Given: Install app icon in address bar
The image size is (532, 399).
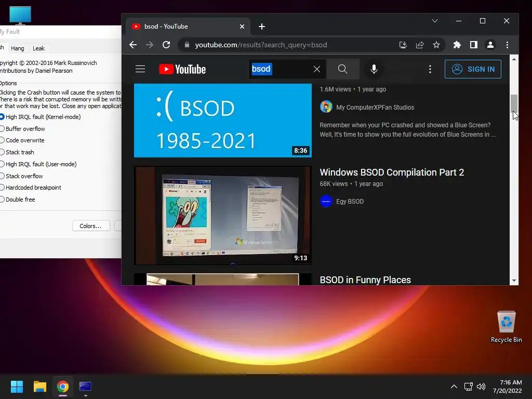Looking at the screenshot, I should (x=403, y=45).
